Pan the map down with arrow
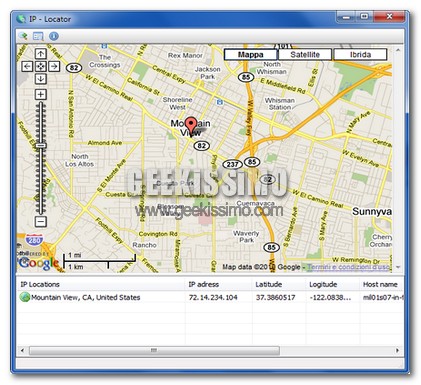421x385 pixels. [41, 79]
